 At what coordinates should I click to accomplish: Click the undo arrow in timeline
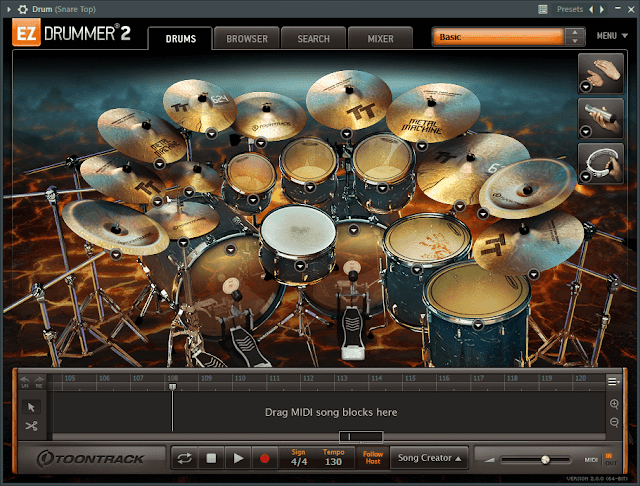tap(25, 381)
